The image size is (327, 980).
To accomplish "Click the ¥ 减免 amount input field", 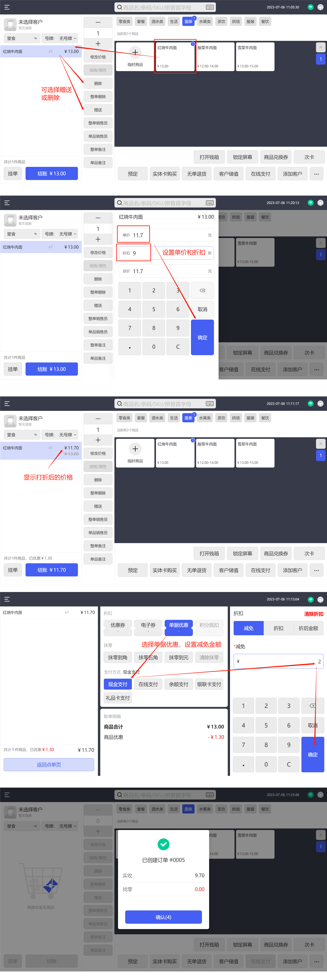I will (278, 661).
